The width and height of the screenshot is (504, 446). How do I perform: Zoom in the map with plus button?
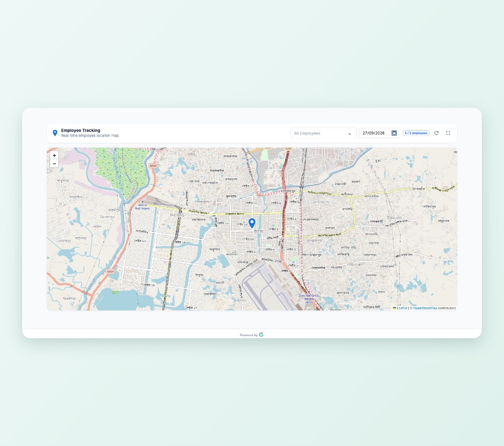click(x=54, y=156)
